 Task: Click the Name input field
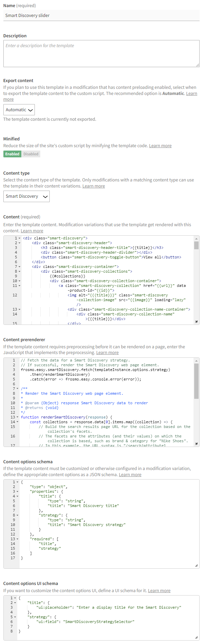(x=101, y=16)
